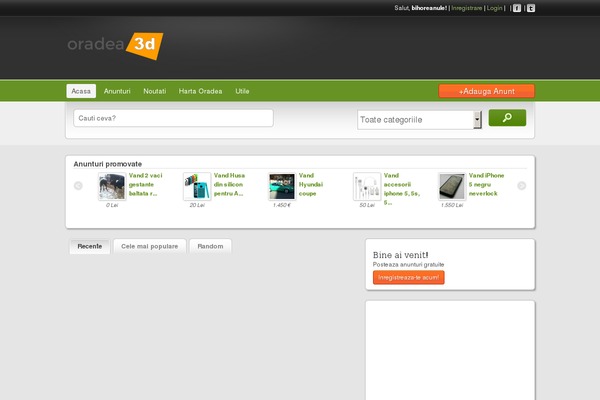Click the 'Posteaza anunturi gratuite' text

(408, 264)
